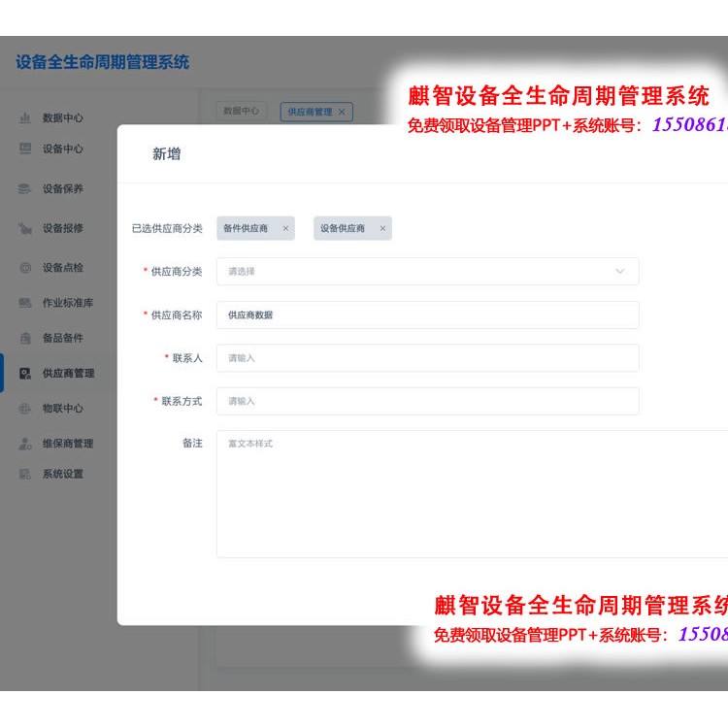Viewport: 728px width, 728px height.
Task: Remove the 备件供应商 tag
Action: click(285, 228)
